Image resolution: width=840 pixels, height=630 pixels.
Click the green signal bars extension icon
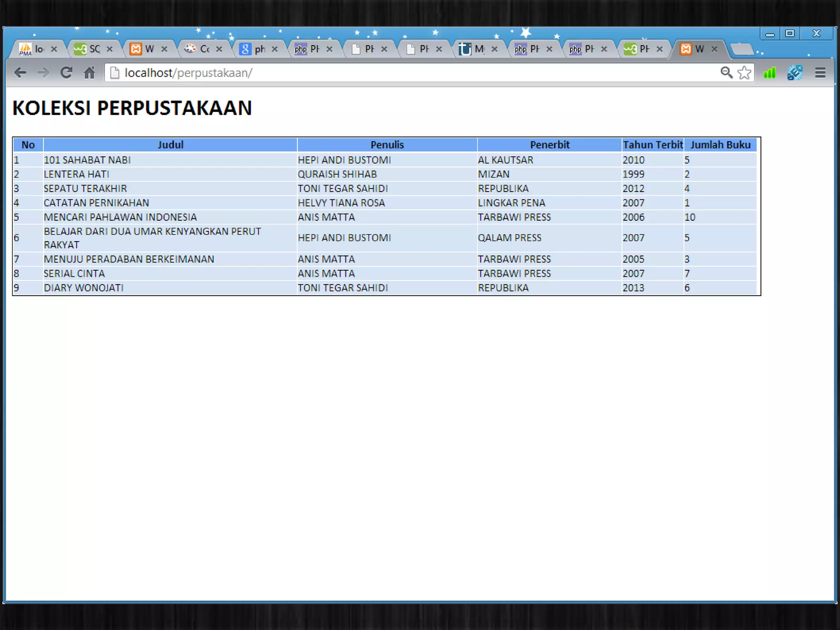[769, 73]
